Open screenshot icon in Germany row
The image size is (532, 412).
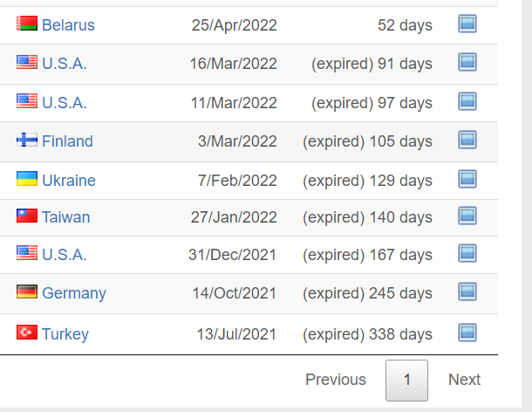click(x=467, y=292)
